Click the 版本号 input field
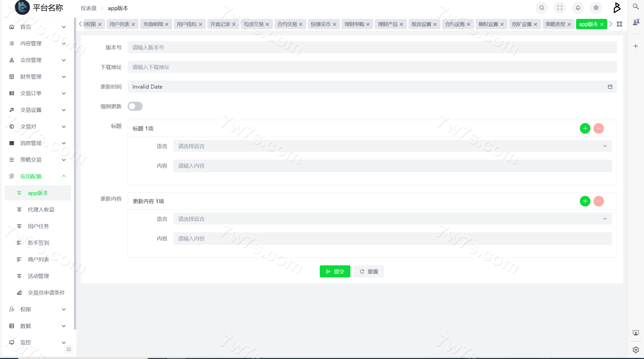This screenshot has width=644, height=359. (x=372, y=47)
